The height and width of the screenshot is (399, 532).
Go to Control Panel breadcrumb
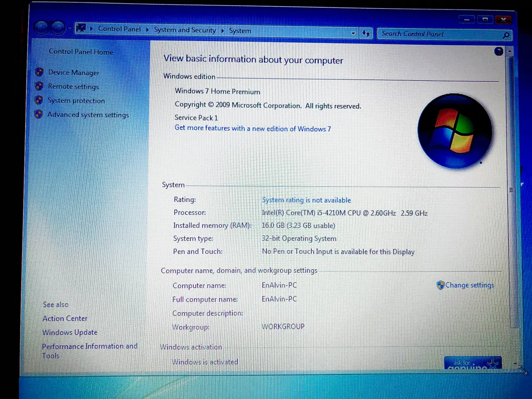point(119,29)
